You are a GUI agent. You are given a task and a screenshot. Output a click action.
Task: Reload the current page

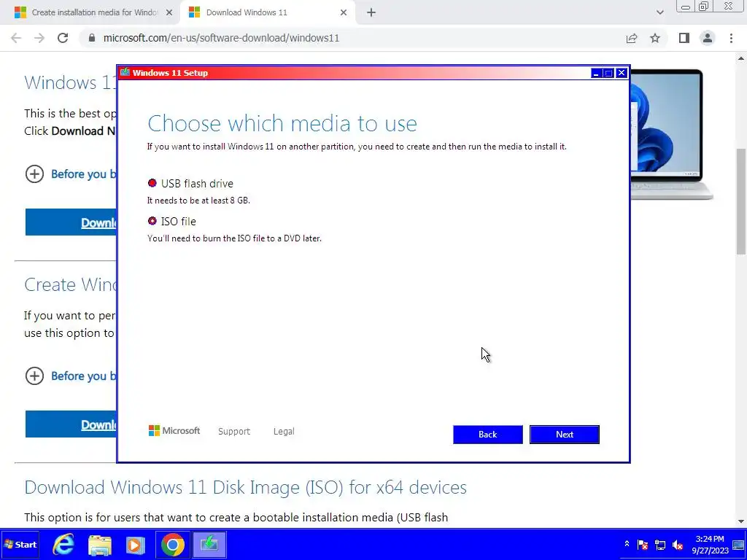[x=63, y=38]
